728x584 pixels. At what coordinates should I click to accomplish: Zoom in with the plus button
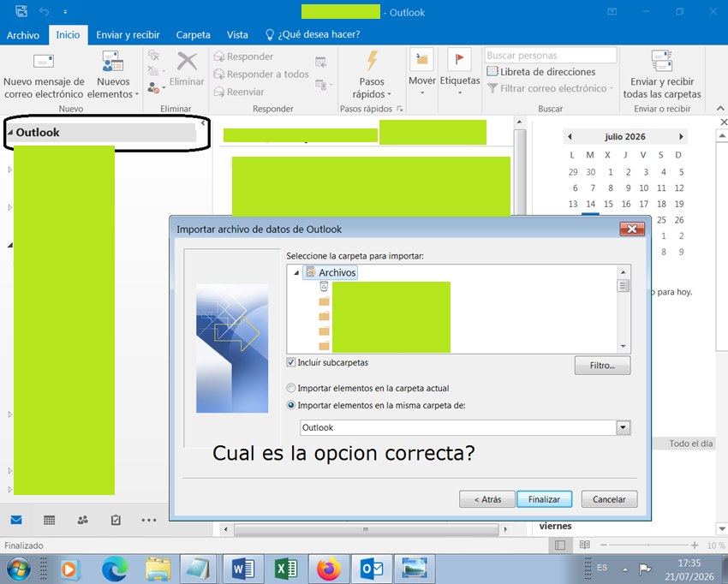(x=694, y=545)
